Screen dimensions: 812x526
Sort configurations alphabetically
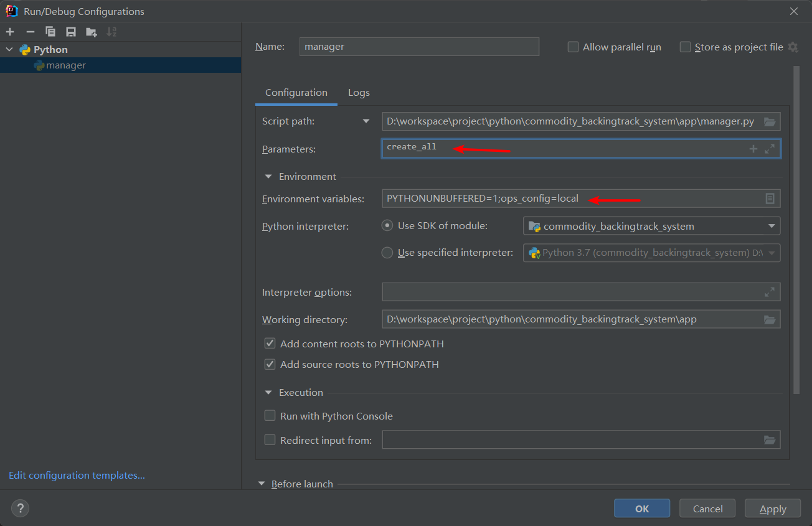tap(112, 32)
